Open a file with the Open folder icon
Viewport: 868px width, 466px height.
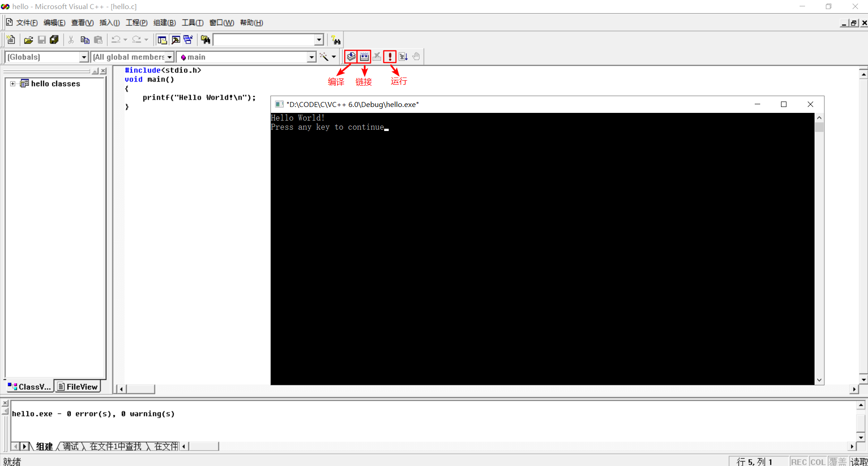click(x=28, y=39)
